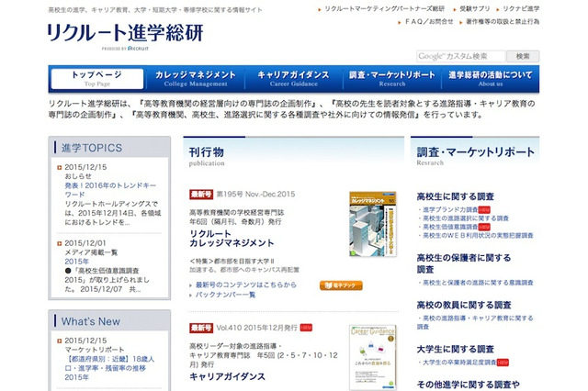Click the arrow icon before バックナンバー一覧
The image size is (588, 391).
click(191, 296)
